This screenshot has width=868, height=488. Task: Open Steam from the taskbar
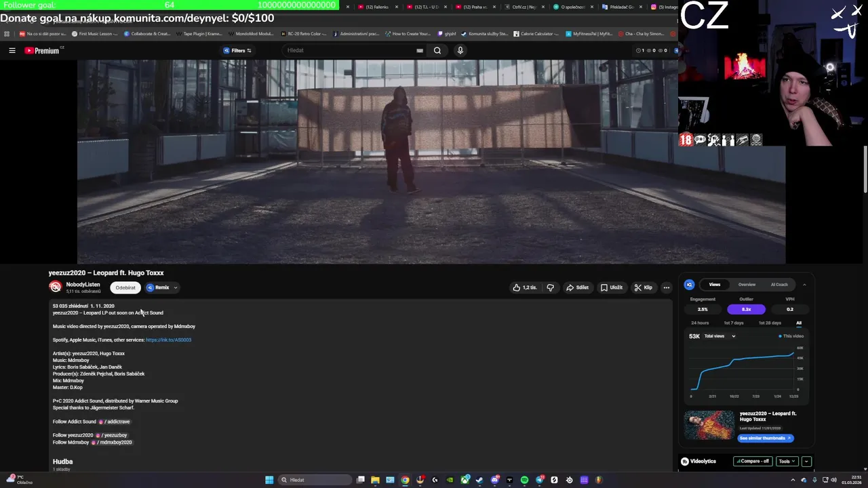pos(479,480)
